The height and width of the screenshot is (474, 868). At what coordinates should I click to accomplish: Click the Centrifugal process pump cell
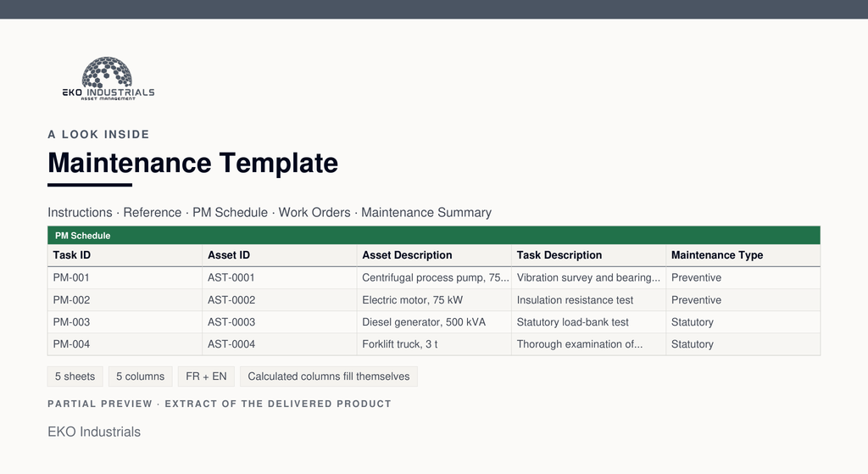click(x=434, y=278)
